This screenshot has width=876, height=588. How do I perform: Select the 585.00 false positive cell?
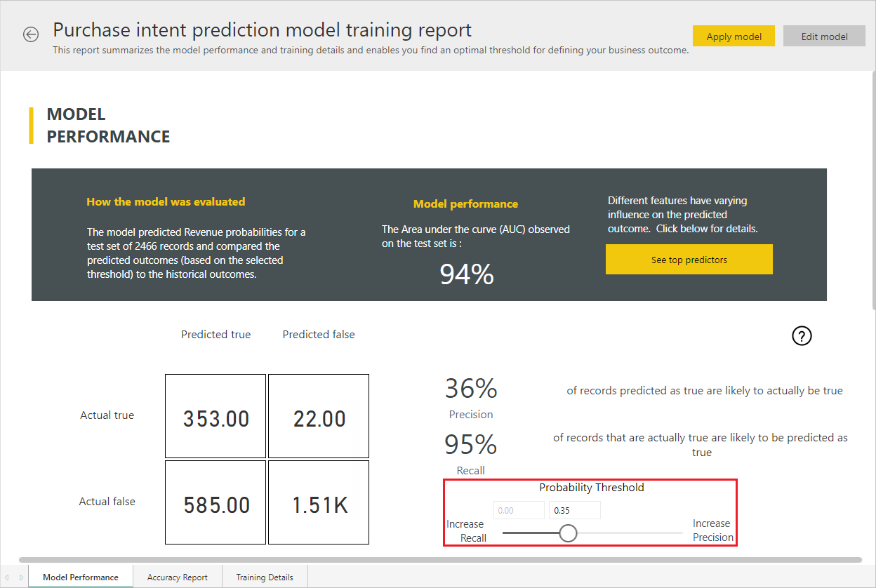point(215,502)
